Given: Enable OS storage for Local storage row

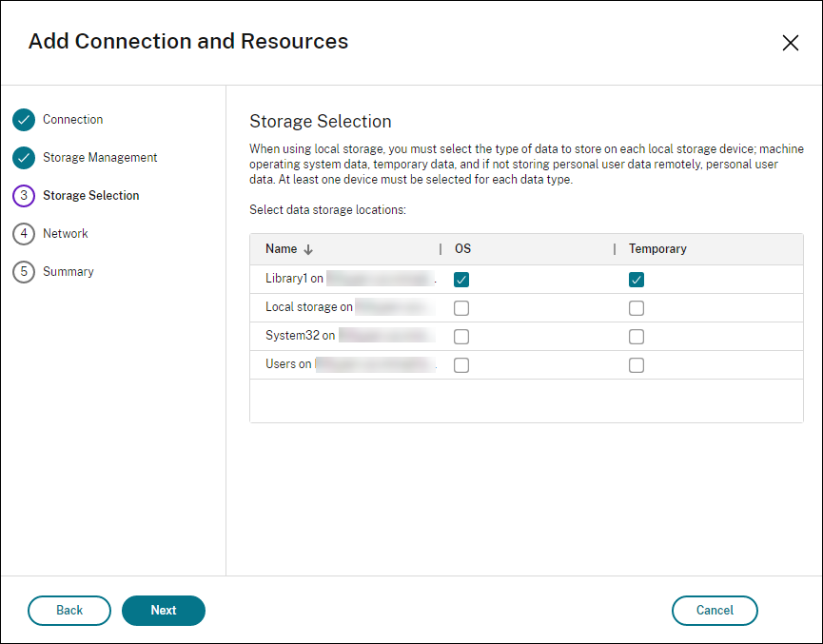Looking at the screenshot, I should click(x=461, y=307).
